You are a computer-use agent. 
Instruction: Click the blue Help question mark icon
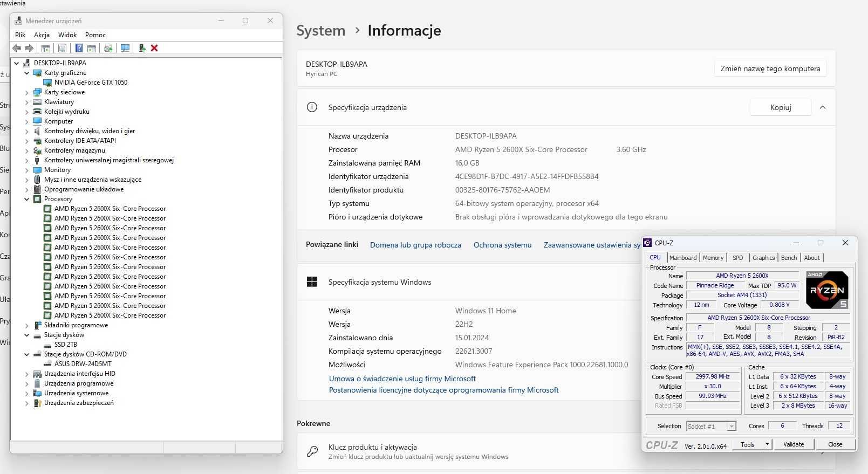pos(79,48)
